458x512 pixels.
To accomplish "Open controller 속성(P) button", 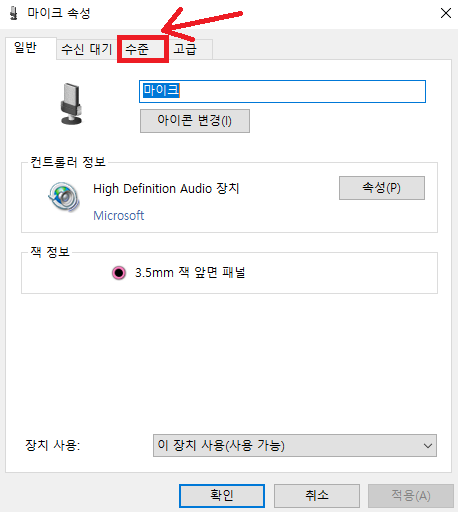I will pyautogui.click(x=382, y=188).
